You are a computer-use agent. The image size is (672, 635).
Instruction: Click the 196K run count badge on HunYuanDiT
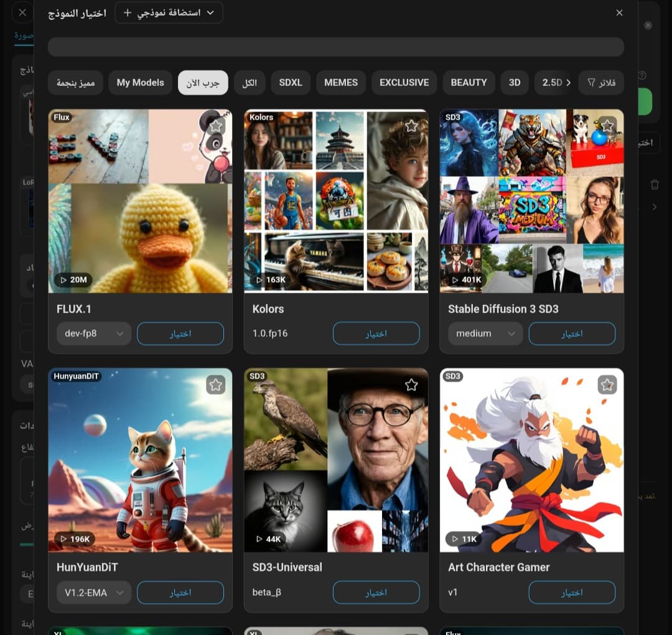[75, 539]
